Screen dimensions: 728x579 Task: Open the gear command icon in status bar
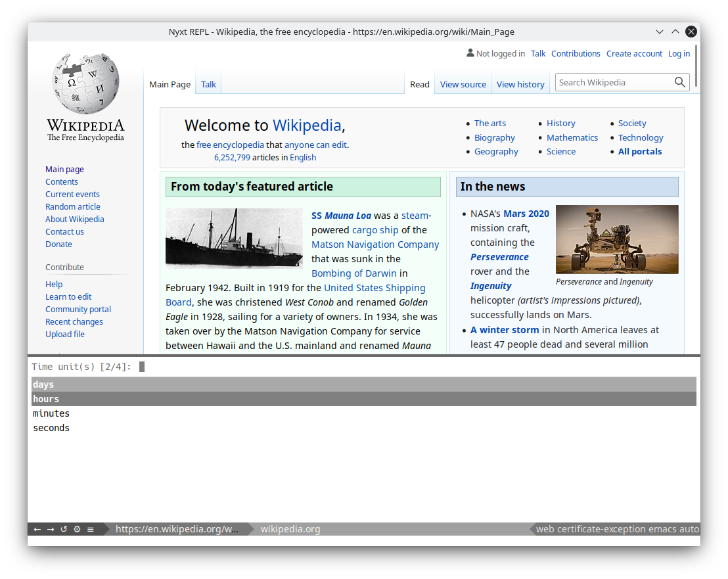(x=77, y=529)
